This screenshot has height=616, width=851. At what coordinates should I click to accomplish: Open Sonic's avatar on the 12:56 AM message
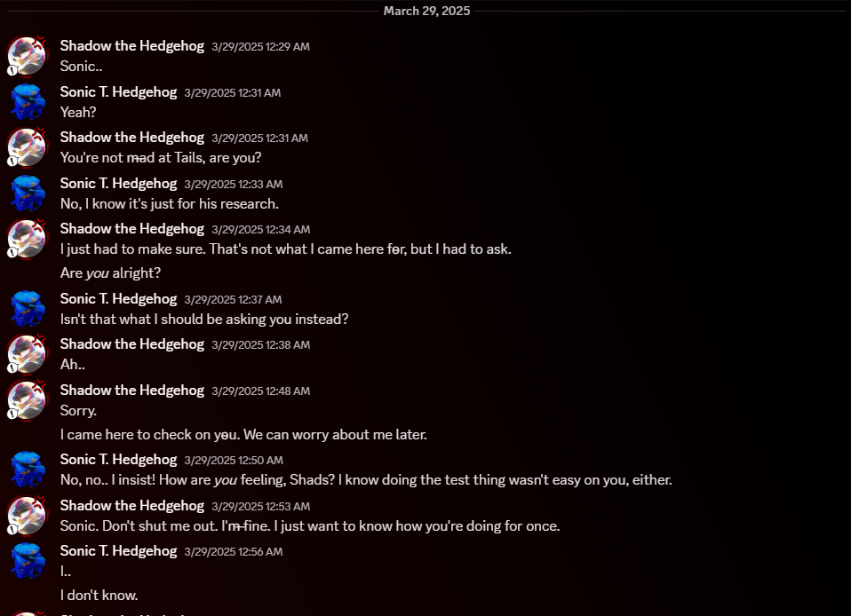click(x=27, y=560)
